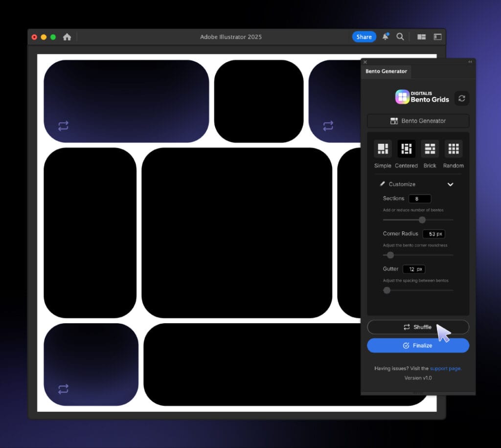Image resolution: width=501 pixels, height=448 pixels.
Task: Choose the Random layout icon
Action: click(453, 149)
